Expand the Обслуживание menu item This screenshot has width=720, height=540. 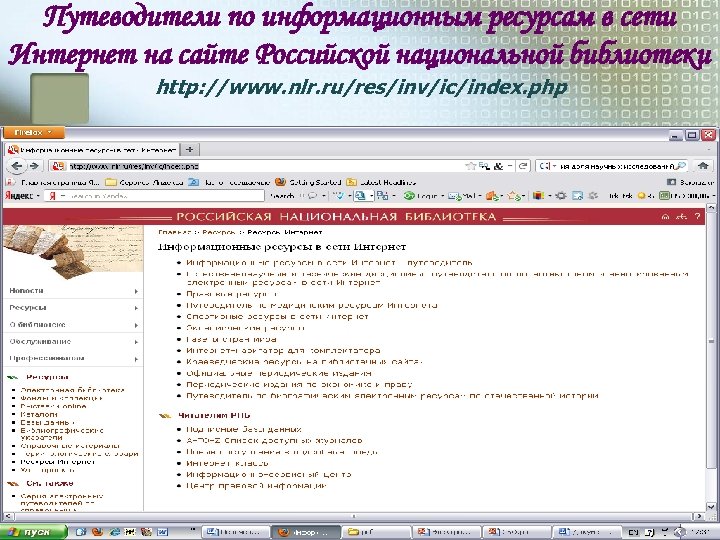[73, 342]
